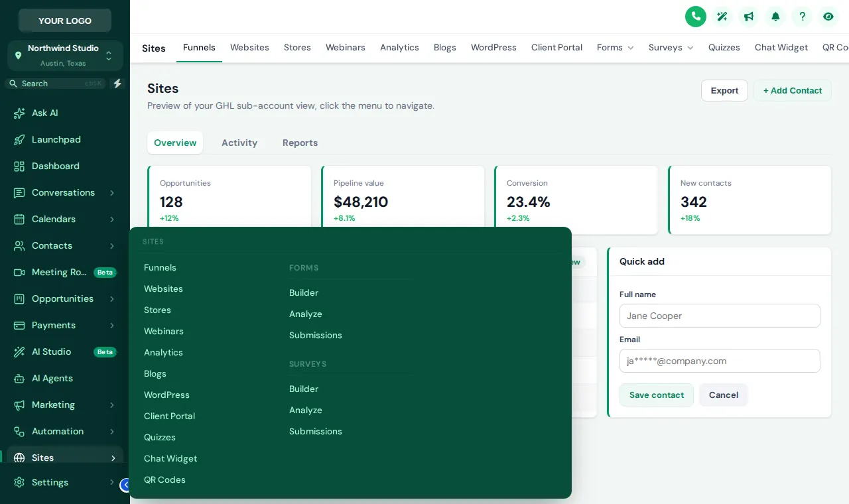Click the Add Contact button
849x504 pixels.
pos(793,91)
